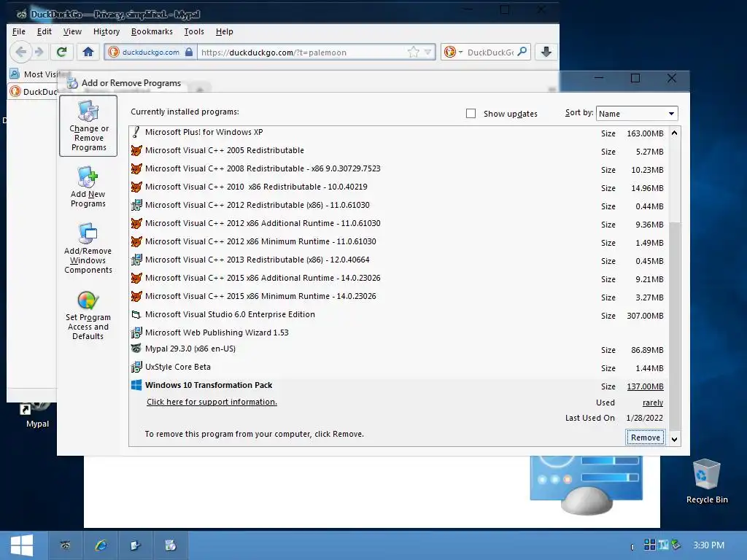Open the Sort by Name dropdown
747x560 pixels.
click(636, 114)
